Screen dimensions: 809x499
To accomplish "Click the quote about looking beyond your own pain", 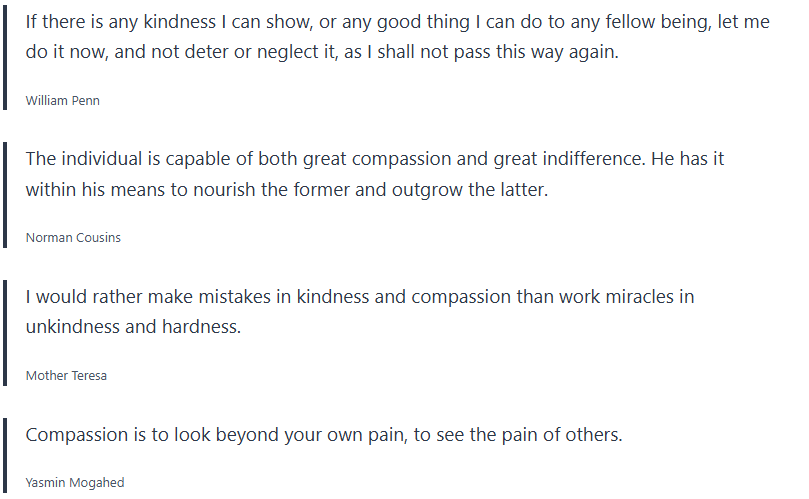I will point(324,435).
